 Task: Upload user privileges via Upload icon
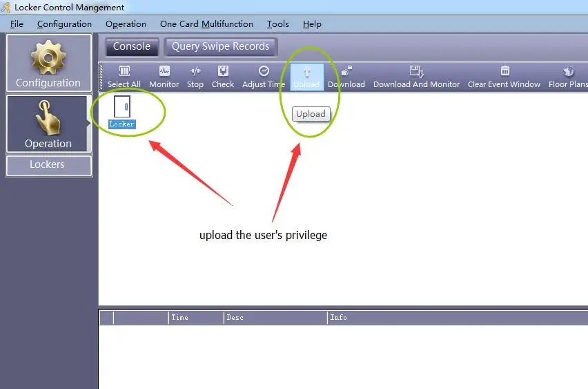point(306,77)
